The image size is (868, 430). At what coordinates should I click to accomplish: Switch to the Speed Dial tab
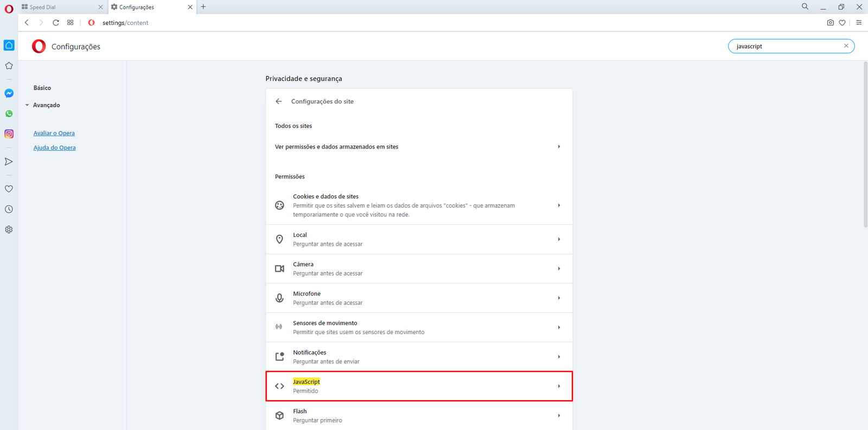point(60,7)
